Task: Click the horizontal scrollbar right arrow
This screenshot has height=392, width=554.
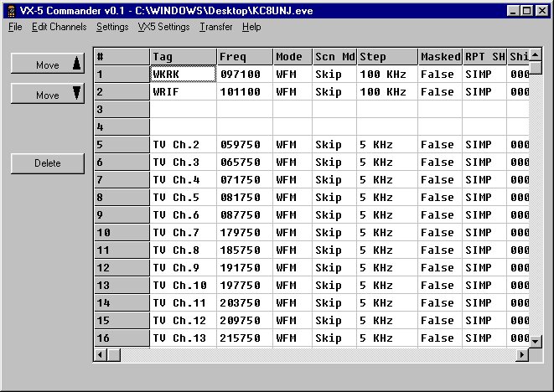Action: coord(522,354)
